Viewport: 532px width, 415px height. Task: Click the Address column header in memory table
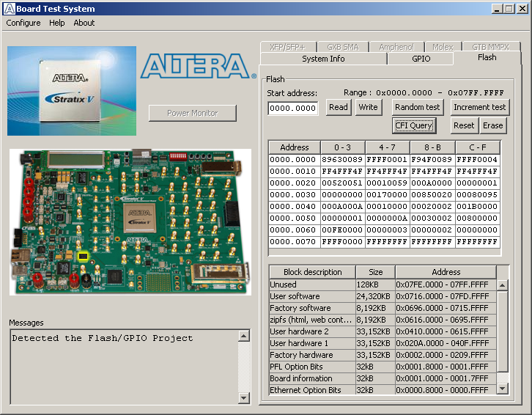click(x=295, y=147)
